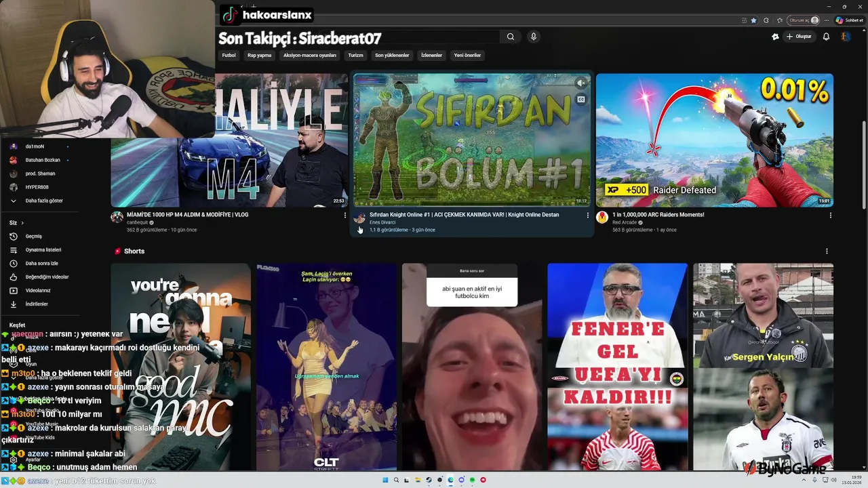
Task: Select the İzlenenler filter chip
Action: (x=431, y=55)
